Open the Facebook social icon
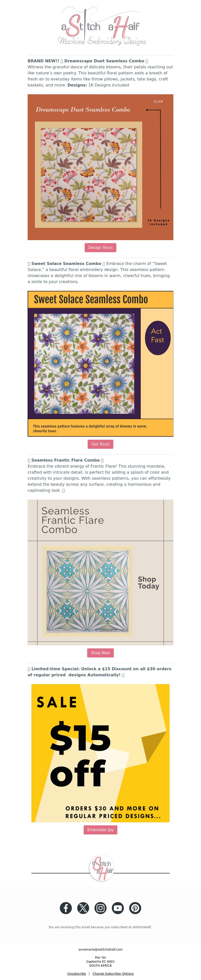The width and height of the screenshot is (201, 980). [66, 908]
